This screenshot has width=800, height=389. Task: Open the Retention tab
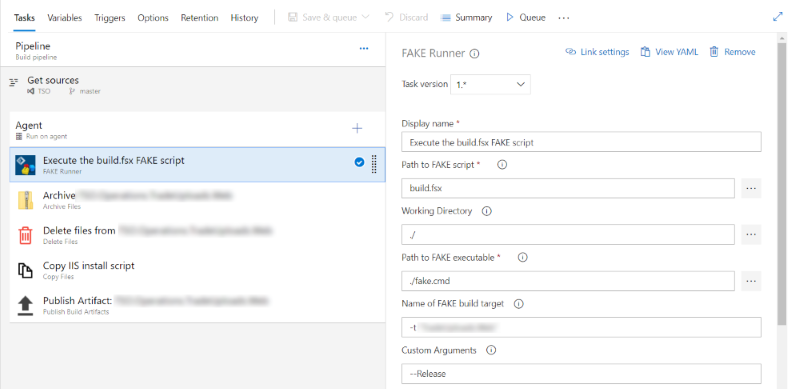(199, 18)
